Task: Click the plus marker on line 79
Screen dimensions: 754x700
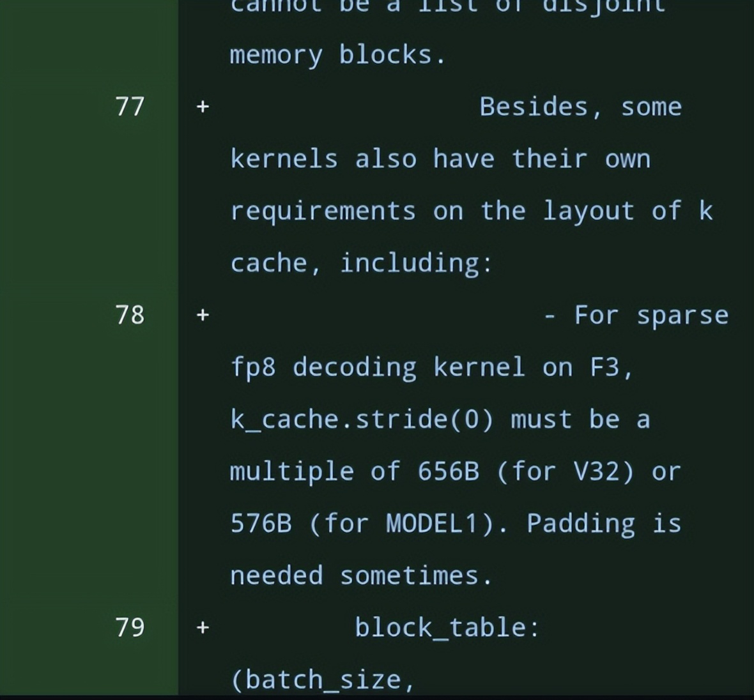Action: pos(203,628)
